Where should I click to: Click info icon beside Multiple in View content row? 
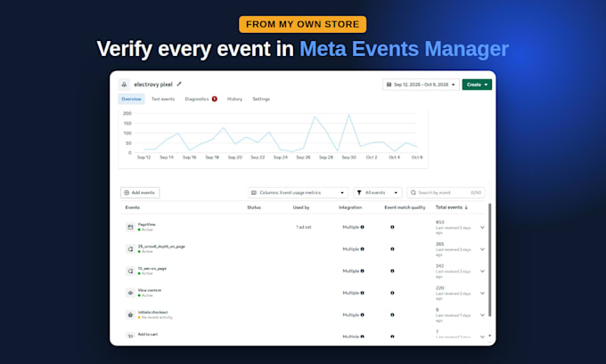362,293
